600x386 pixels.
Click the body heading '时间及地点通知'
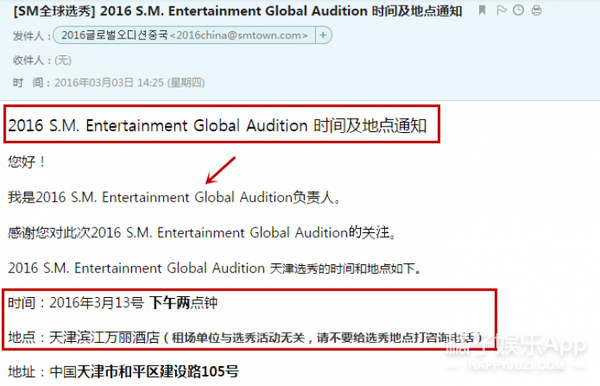370,125
